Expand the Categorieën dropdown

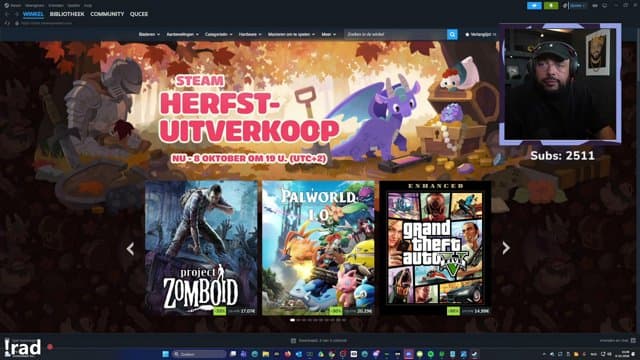[218, 35]
